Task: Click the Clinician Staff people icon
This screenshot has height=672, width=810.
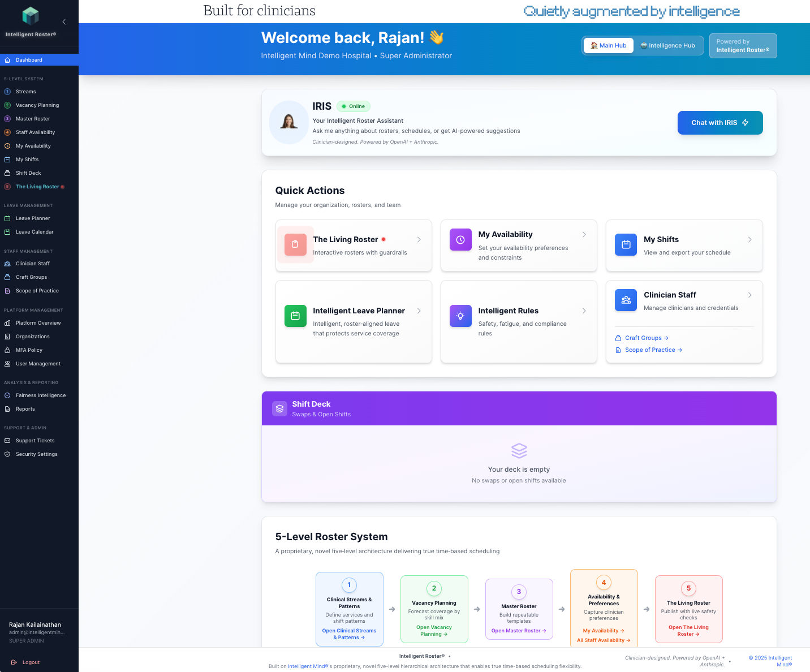Action: tap(626, 300)
